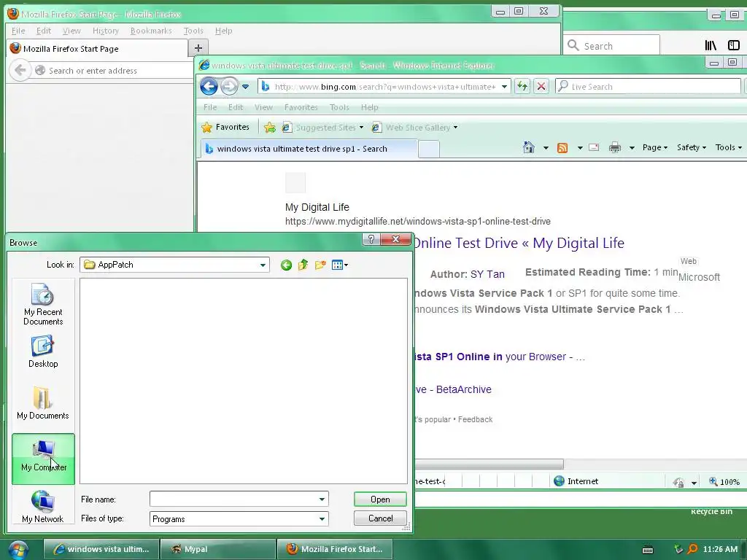Click the Stop (red X) icon in Internet Explorer
This screenshot has width=747, height=560.
pos(541,86)
